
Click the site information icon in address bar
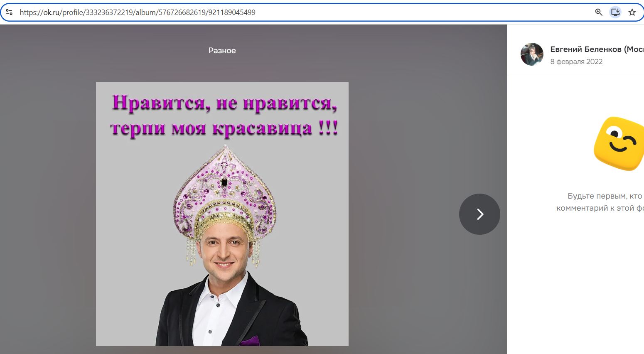[x=9, y=12]
